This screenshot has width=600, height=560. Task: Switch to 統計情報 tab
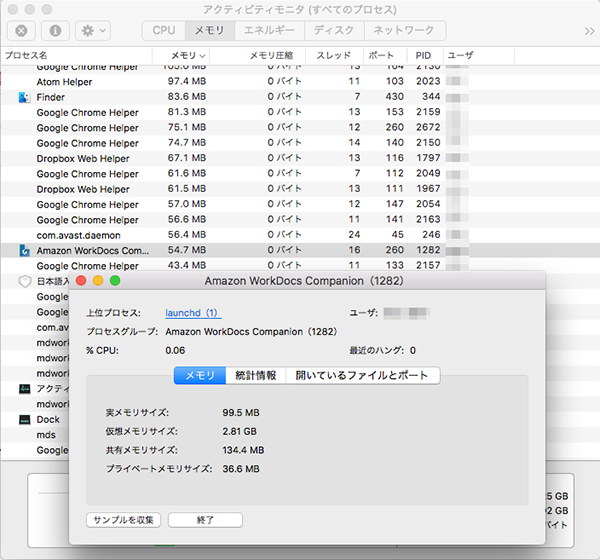coord(256,376)
